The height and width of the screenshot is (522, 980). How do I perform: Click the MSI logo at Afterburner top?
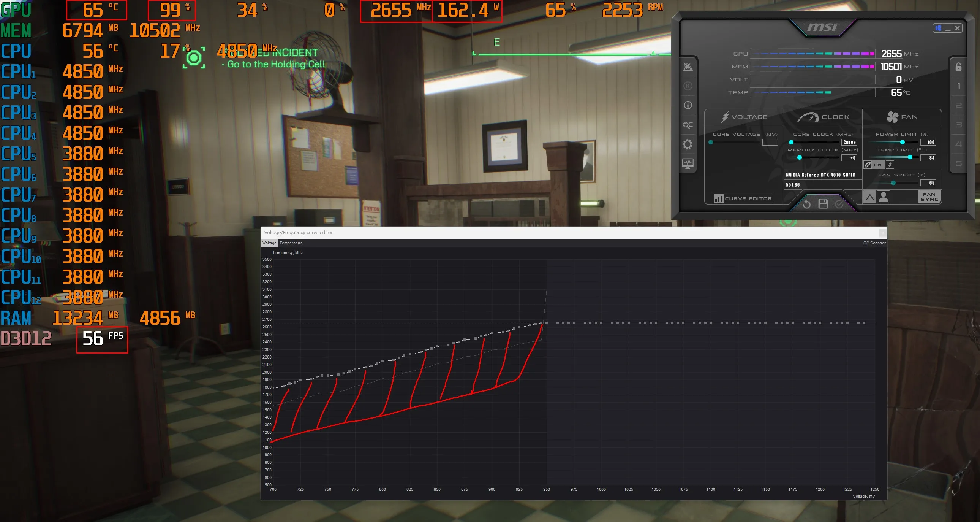(822, 27)
